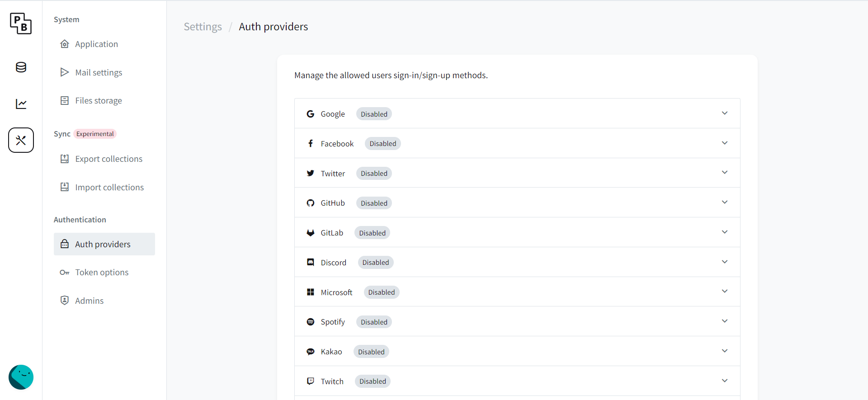This screenshot has width=868, height=400.
Task: Click the Token options key icon
Action: [x=65, y=273]
